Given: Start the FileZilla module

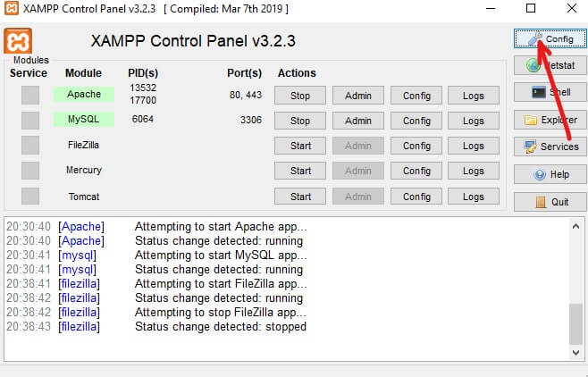Looking at the screenshot, I should click(300, 146).
